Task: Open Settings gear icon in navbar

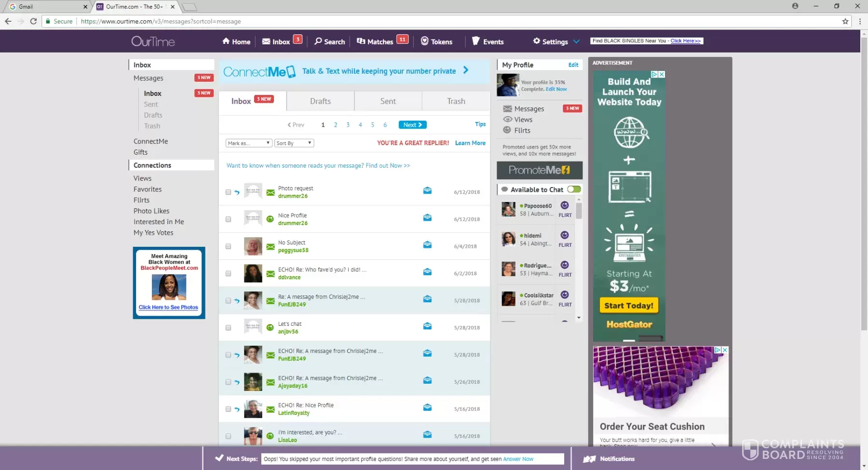Action: tap(537, 41)
